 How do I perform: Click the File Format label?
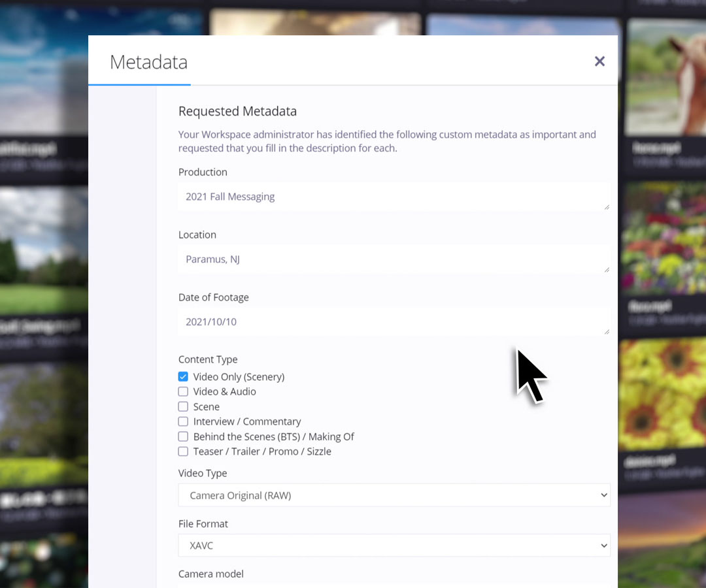[x=203, y=524]
